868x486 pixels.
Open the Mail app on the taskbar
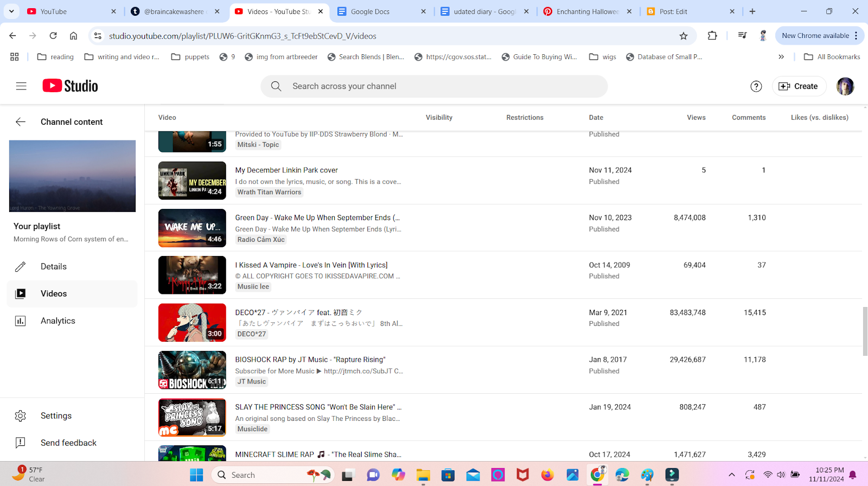[473, 475]
